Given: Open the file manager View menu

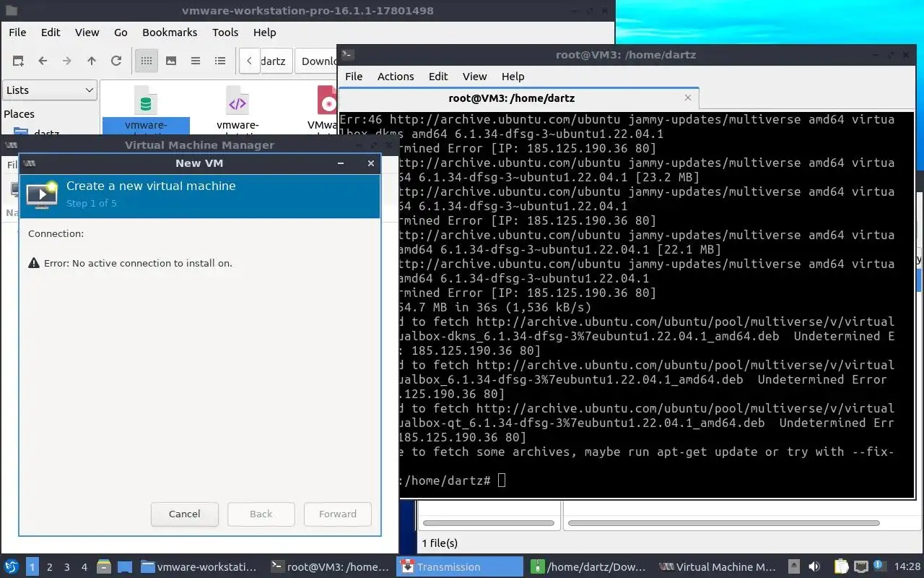Looking at the screenshot, I should point(87,32).
